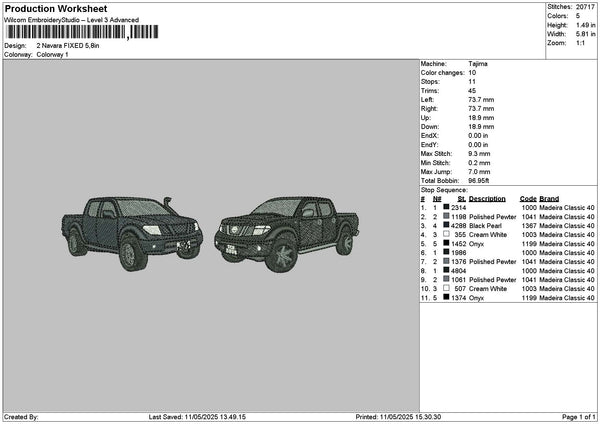Screen dimensions: 600x424
Task: Select the Max Jump value 7.0 mm
Action: [x=479, y=172]
